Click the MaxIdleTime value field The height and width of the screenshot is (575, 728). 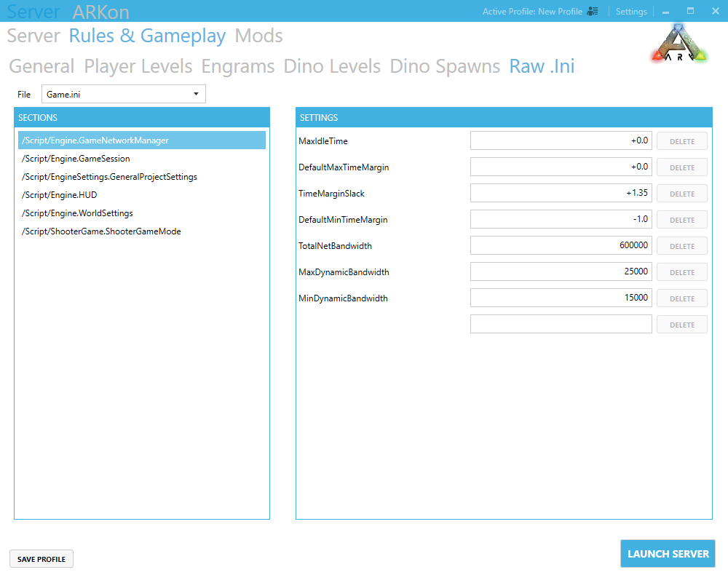point(561,141)
